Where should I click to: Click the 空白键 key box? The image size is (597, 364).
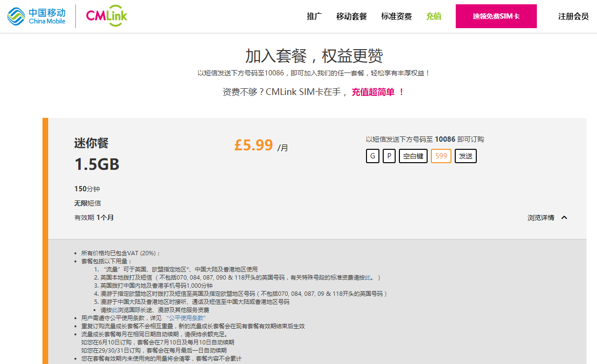click(413, 156)
